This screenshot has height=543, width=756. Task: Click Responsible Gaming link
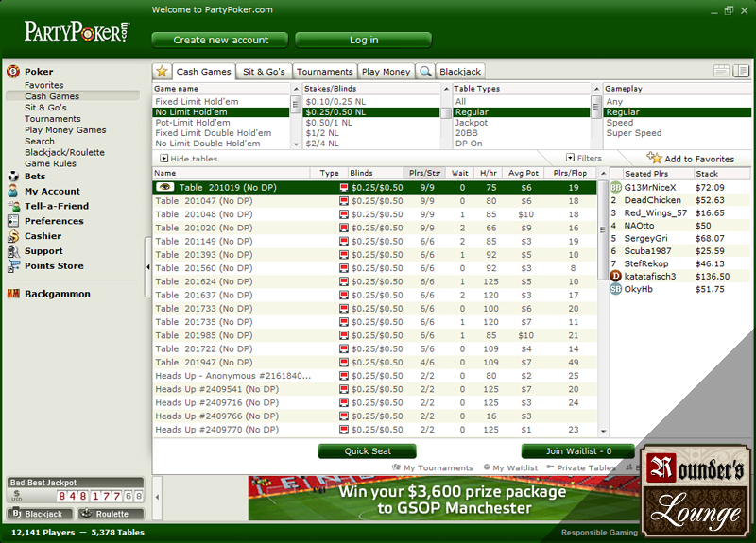(x=599, y=532)
